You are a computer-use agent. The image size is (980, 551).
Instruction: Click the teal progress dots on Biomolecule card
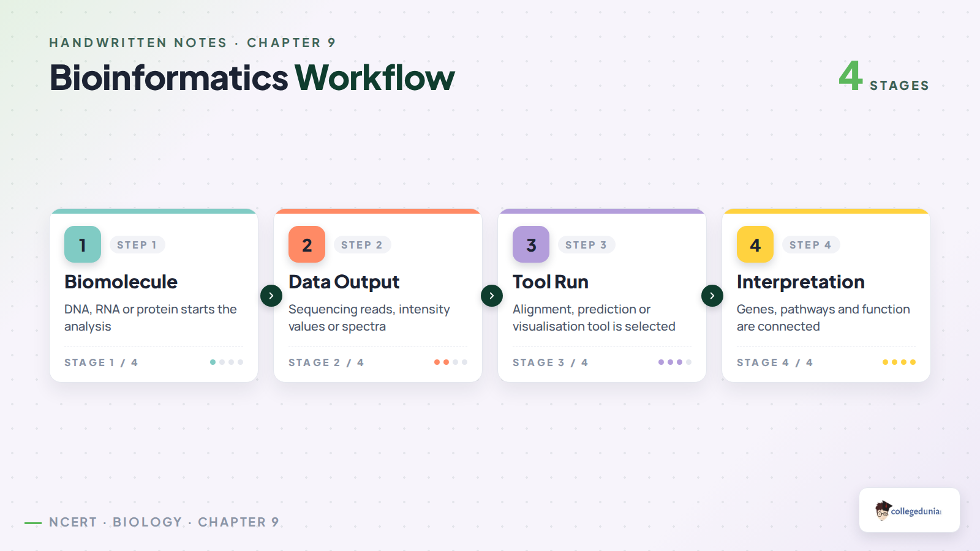(227, 362)
